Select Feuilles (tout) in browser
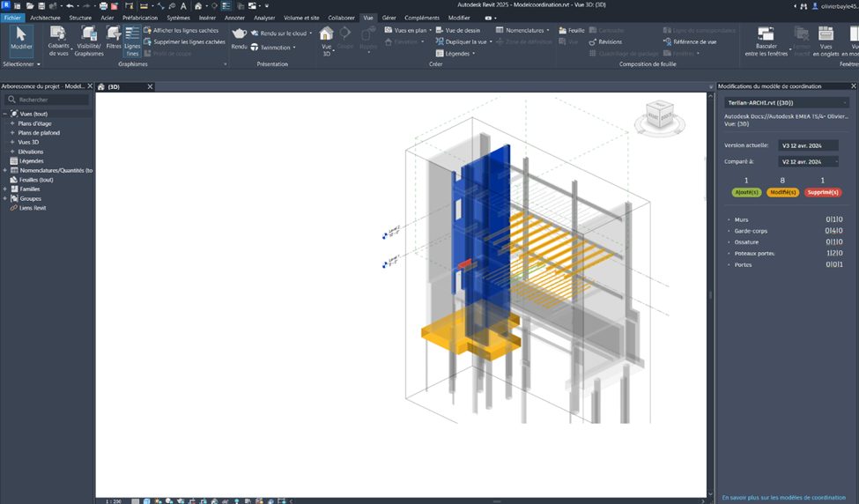 point(36,180)
